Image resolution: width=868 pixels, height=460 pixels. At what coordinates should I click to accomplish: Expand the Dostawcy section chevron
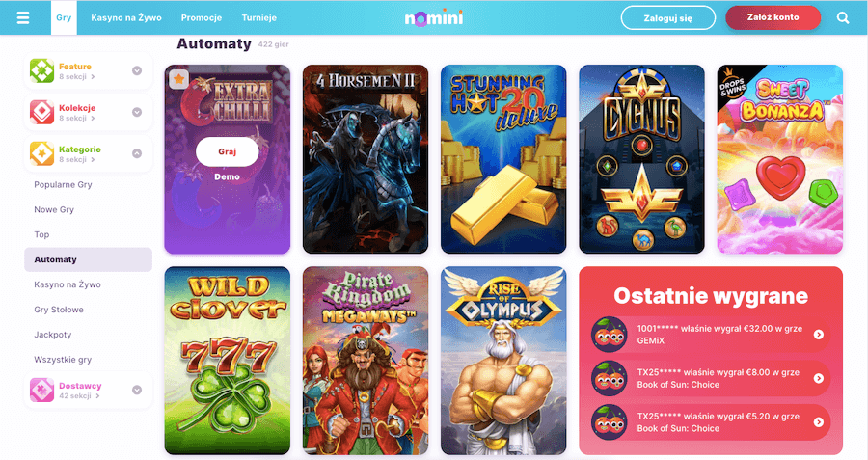coord(137,391)
